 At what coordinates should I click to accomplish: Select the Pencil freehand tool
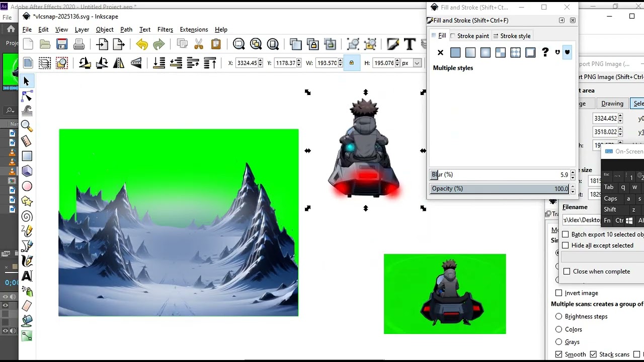27,231
